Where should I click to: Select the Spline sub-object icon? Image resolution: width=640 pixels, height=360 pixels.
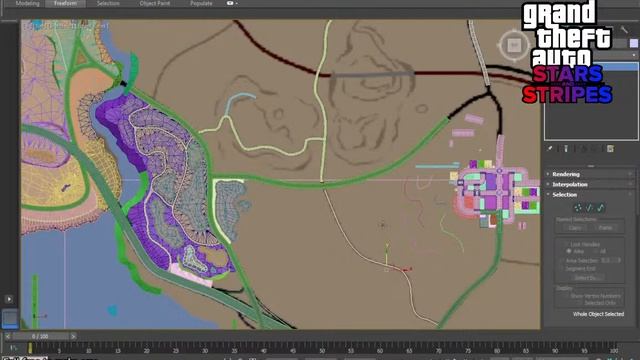pyautogui.click(x=600, y=208)
